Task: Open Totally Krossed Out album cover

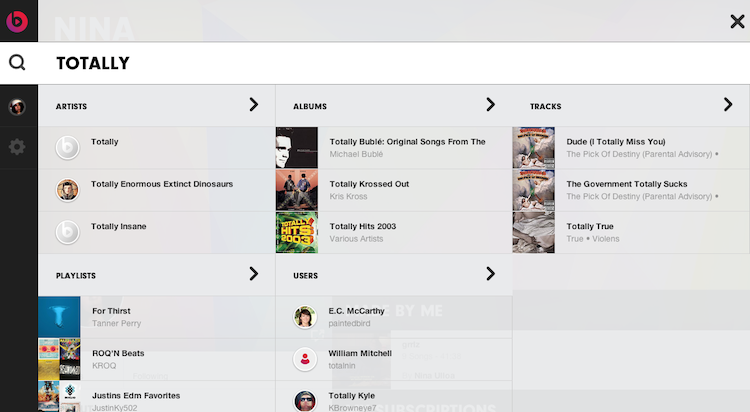Action: (x=297, y=190)
